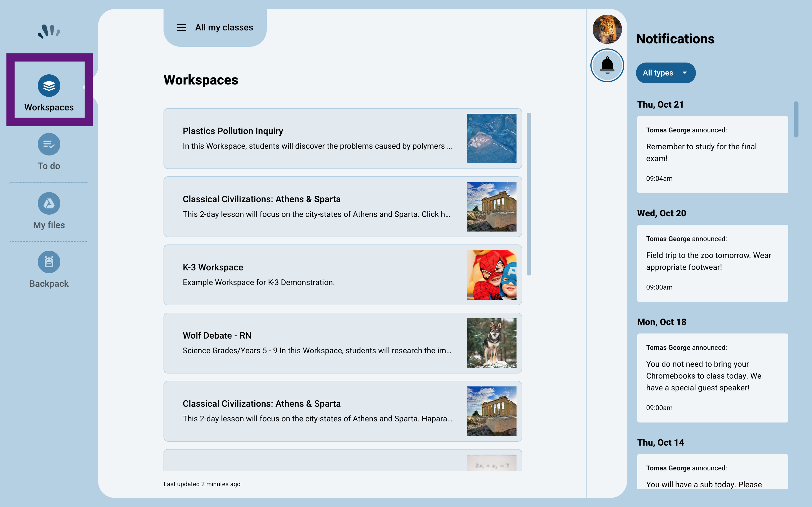Click the tiger profile avatar
The image size is (812, 507).
(607, 30)
